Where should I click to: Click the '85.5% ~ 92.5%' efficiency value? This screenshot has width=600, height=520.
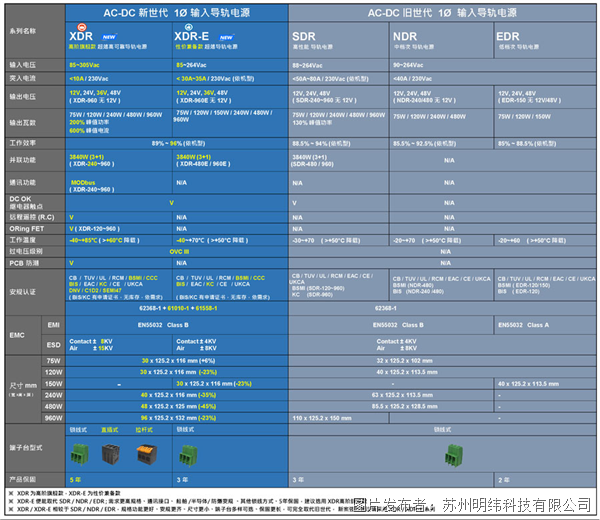pyautogui.click(x=424, y=144)
